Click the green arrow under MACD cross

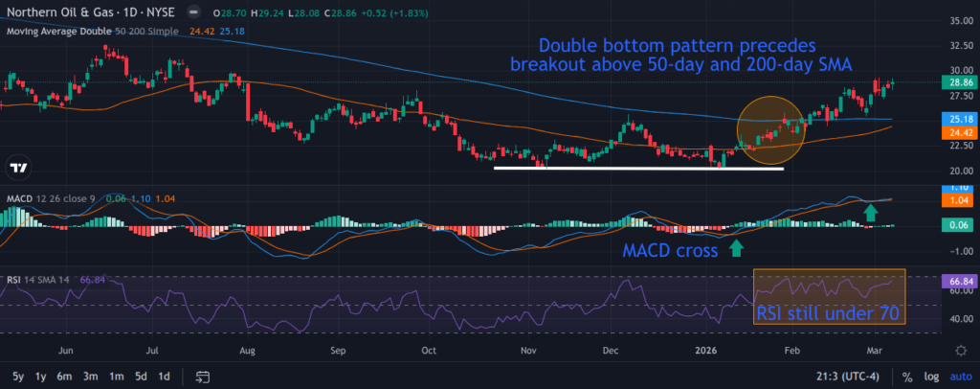735,249
